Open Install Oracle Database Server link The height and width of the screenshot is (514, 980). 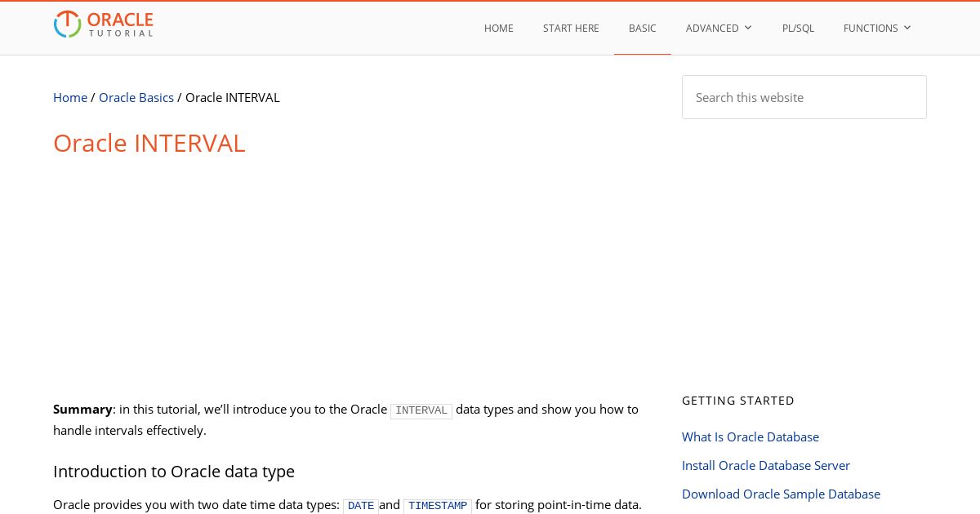(766, 465)
